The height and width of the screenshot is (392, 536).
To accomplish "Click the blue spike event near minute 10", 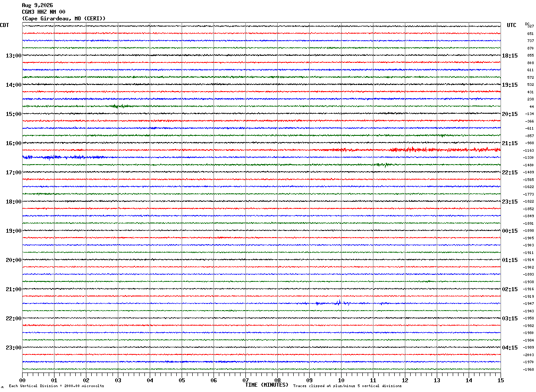I will [339, 303].
